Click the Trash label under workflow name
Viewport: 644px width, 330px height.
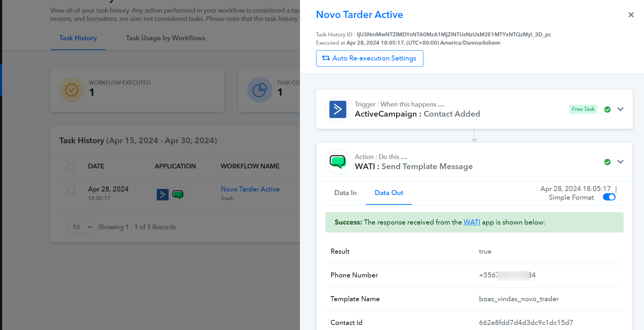point(227,198)
